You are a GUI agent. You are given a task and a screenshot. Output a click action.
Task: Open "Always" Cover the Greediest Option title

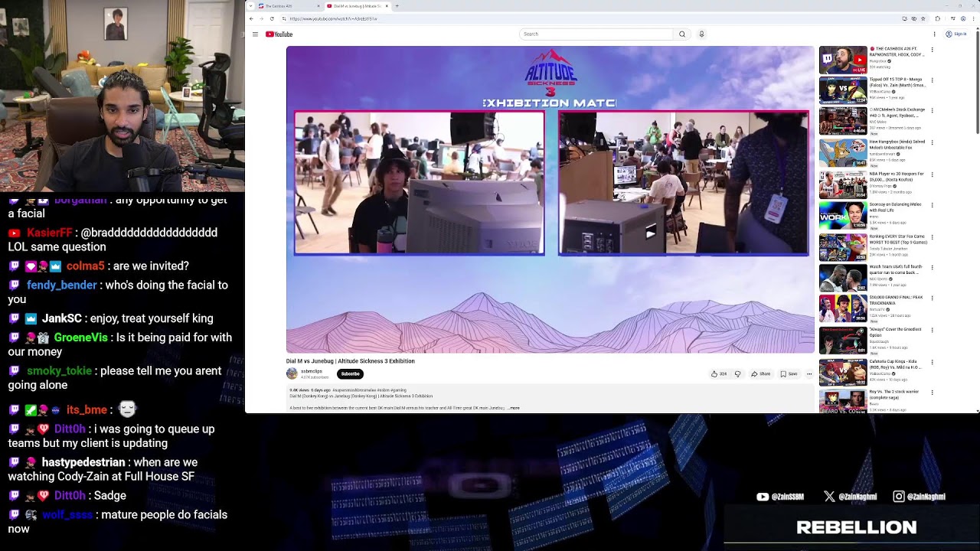point(896,332)
